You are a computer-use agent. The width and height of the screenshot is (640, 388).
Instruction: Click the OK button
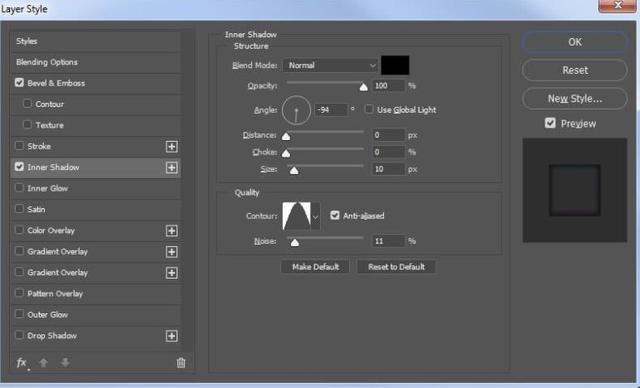coord(575,42)
